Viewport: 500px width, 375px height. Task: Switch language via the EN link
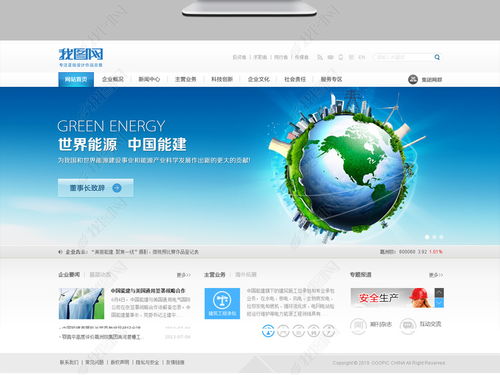pos(362,57)
